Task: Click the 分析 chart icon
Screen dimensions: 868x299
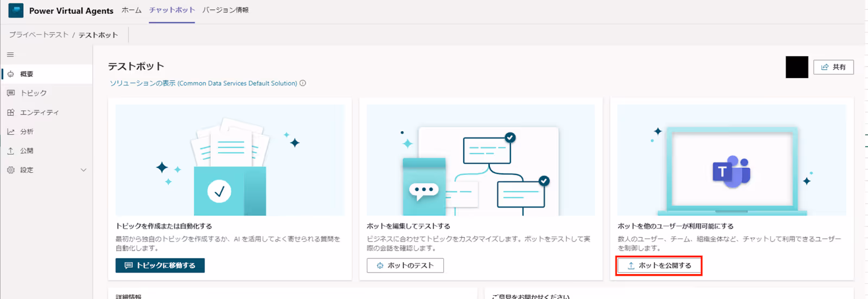Action: point(11,132)
